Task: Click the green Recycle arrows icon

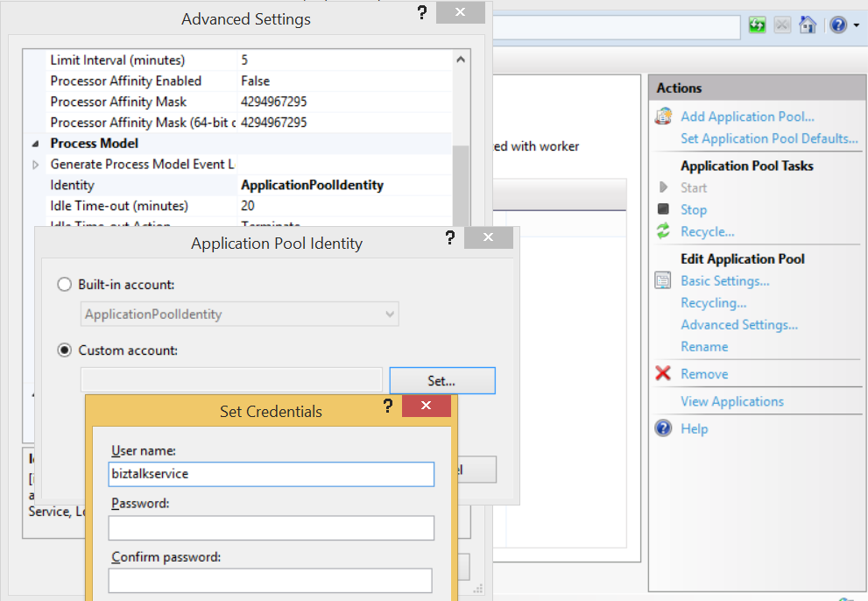Action: 663,231
